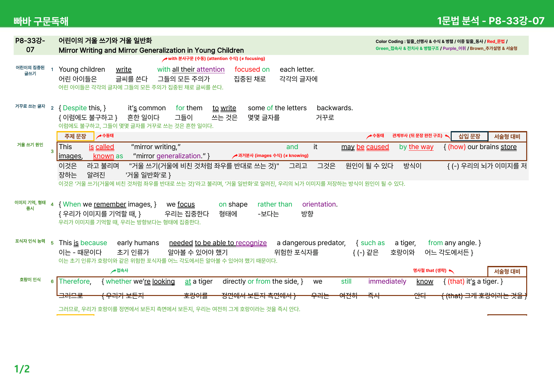554x392 pixels.
Task: Click the underlined 'to write' in sentence 2
Action: click(x=224, y=108)
